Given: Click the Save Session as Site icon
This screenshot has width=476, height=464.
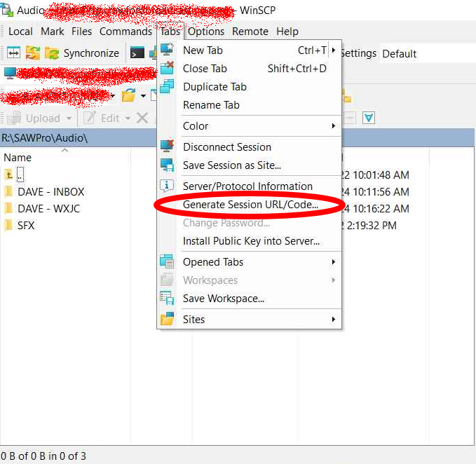Looking at the screenshot, I should tap(167, 165).
